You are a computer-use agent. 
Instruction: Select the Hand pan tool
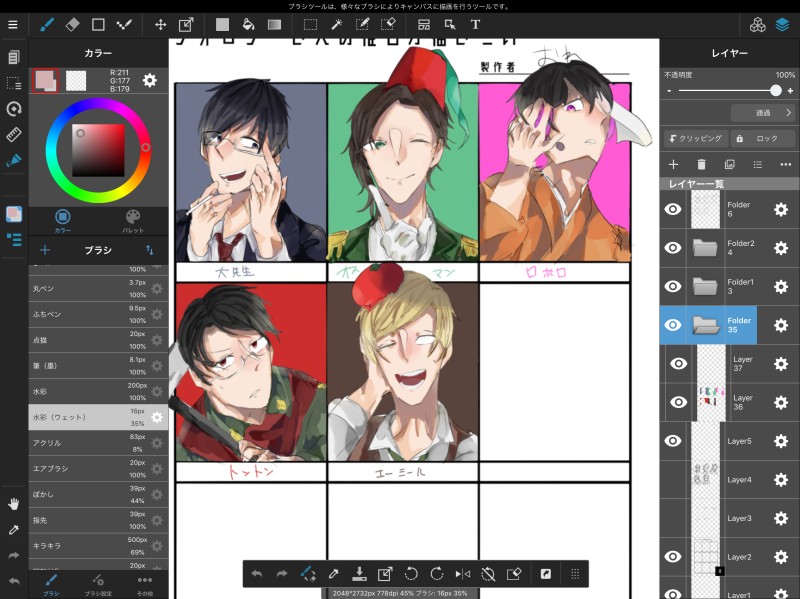coord(14,504)
